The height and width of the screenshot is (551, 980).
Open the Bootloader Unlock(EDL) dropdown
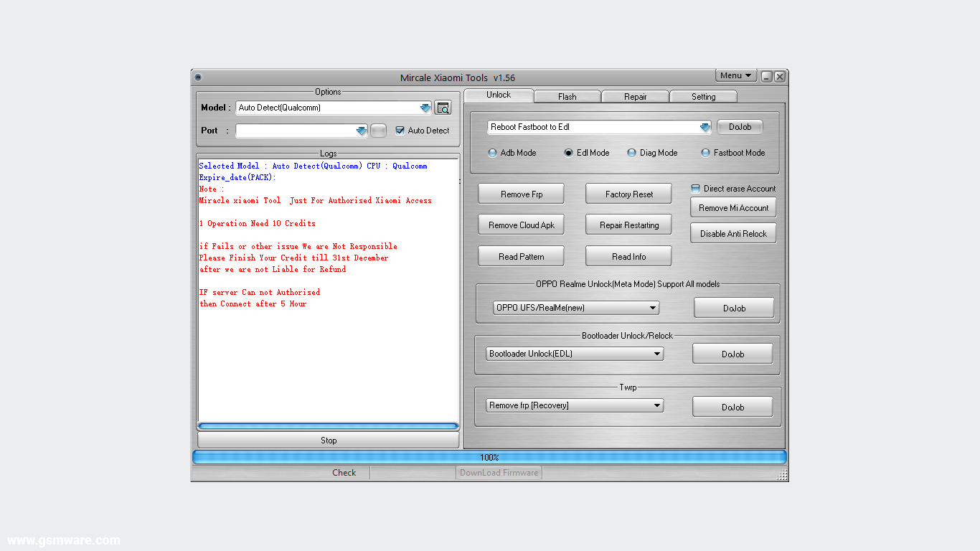point(657,354)
